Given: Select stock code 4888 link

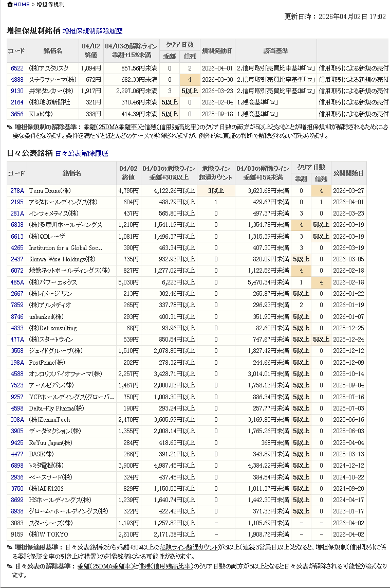Looking at the screenshot, I should tap(17, 79).
